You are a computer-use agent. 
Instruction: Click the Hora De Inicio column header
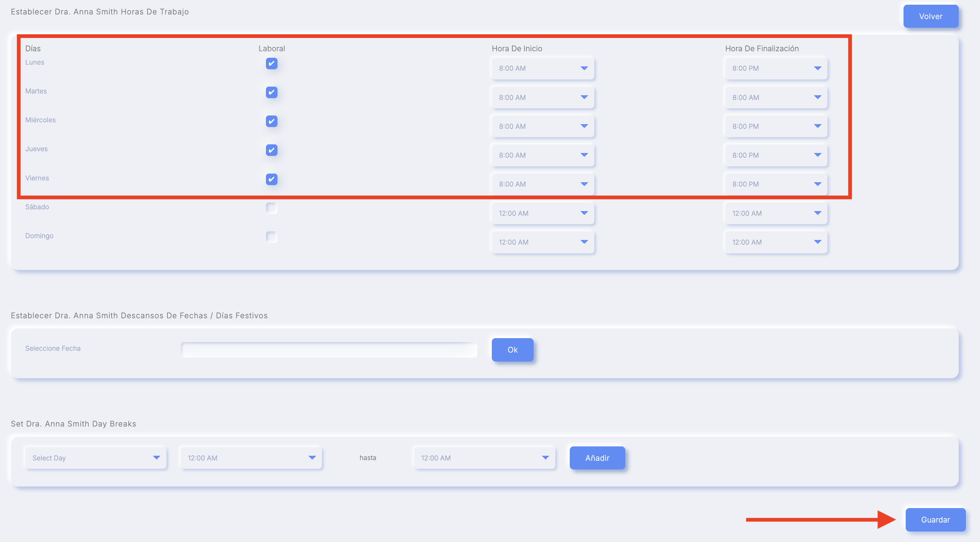517,49
